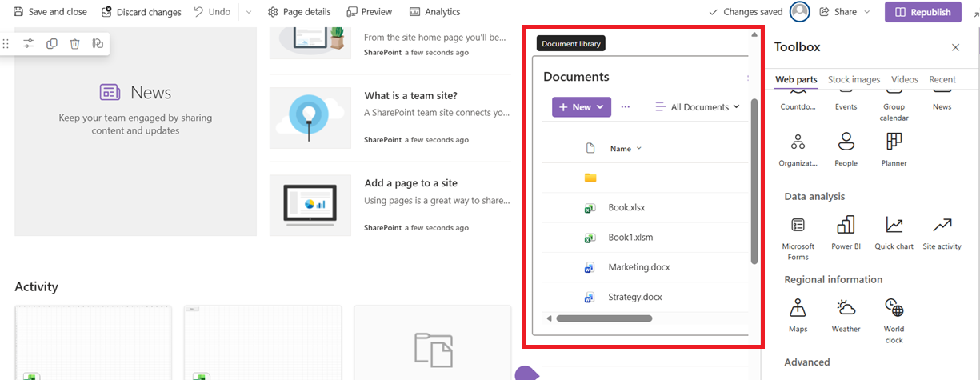
Task: Discard changes to the page
Action: (x=141, y=12)
